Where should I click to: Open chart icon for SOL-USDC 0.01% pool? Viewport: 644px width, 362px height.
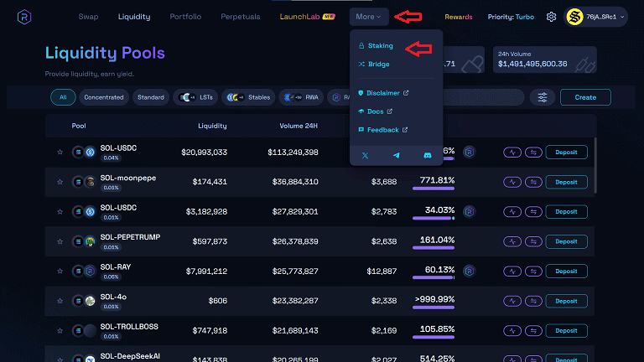[x=512, y=212]
